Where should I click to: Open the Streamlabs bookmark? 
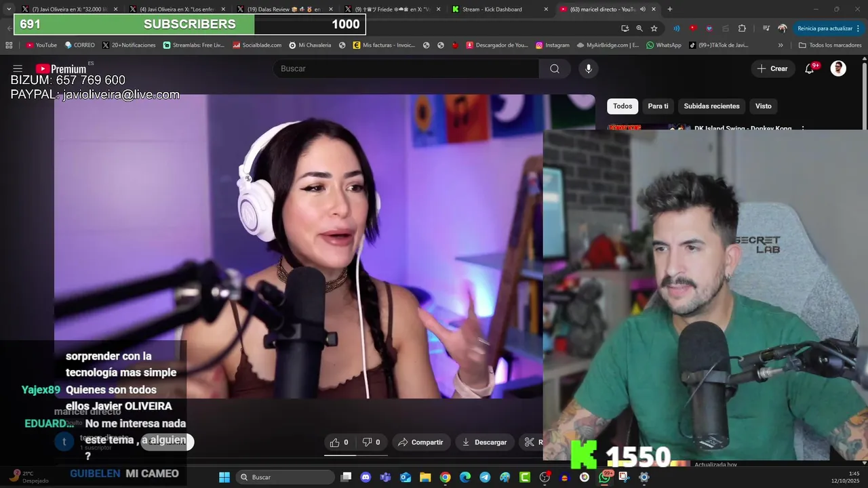tap(194, 45)
